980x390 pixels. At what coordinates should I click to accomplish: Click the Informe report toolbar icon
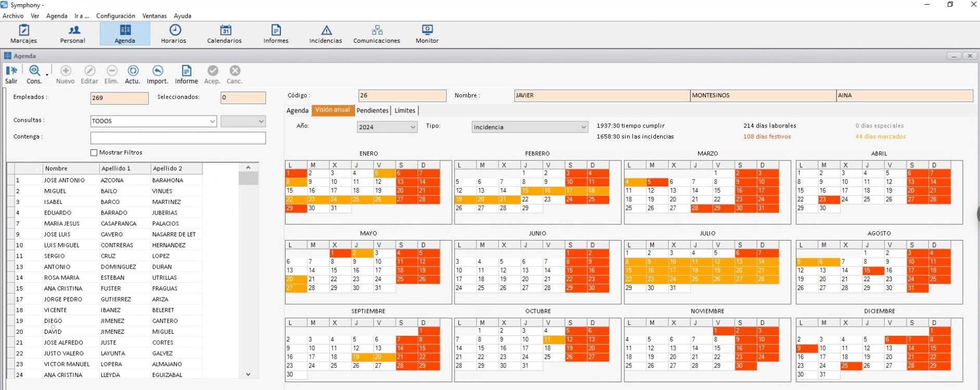186,70
